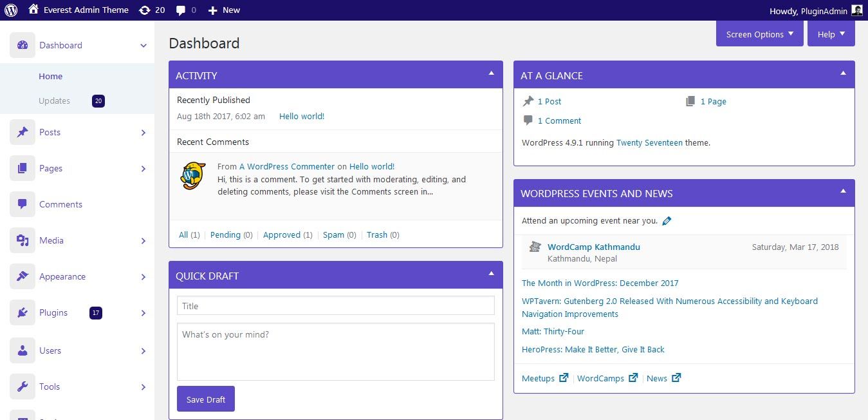This screenshot has height=420, width=868.
Task: Click the bubble icon beside 1 Comment
Action: click(528, 120)
